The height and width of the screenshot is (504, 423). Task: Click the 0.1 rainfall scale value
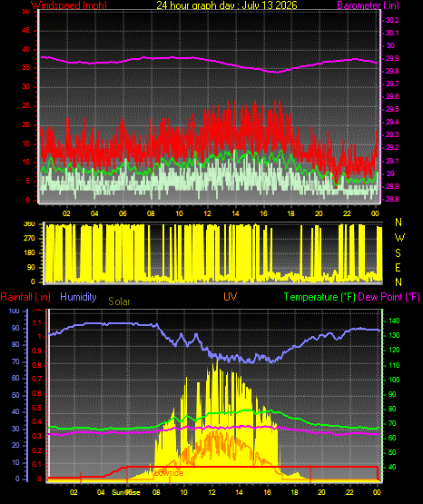coord(37,464)
